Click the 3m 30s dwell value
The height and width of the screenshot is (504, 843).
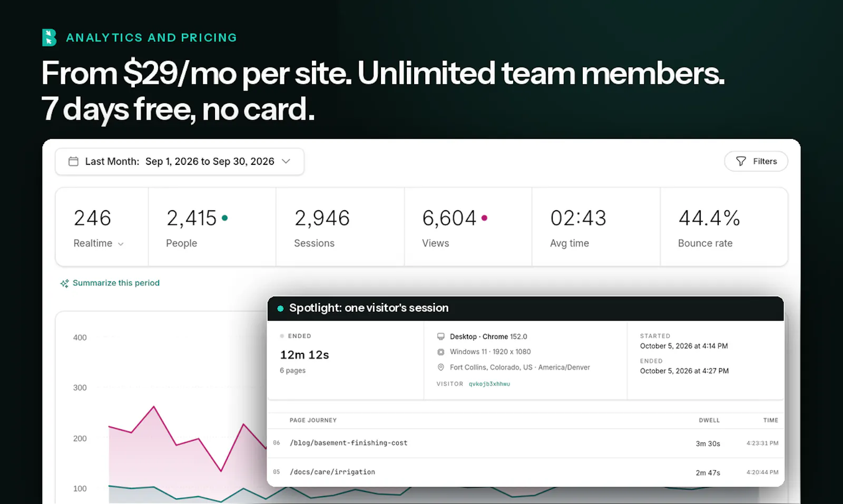[708, 443]
